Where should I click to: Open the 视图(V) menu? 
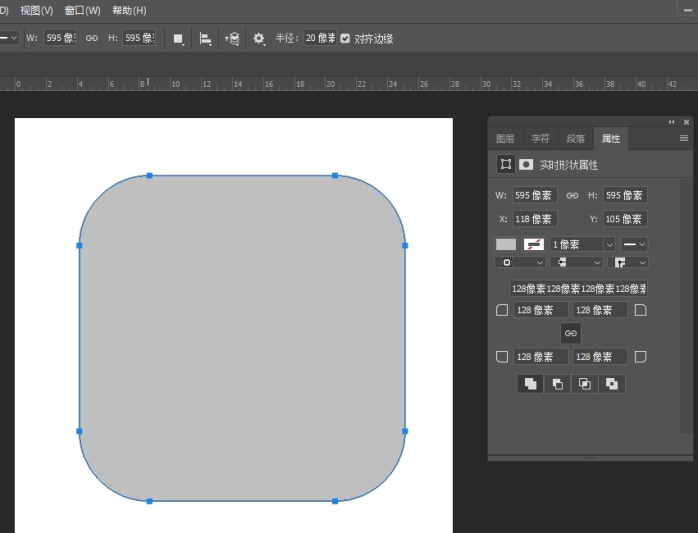[36, 10]
